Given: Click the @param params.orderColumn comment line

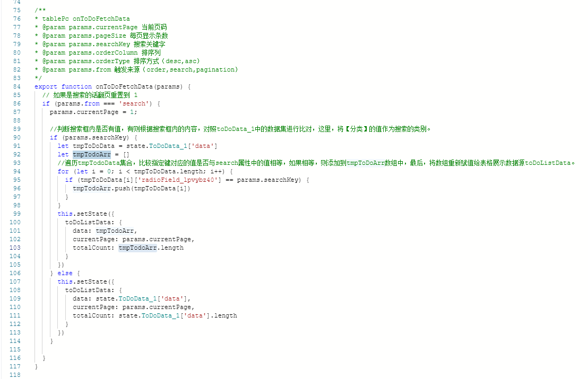Looking at the screenshot, I should (98, 52).
